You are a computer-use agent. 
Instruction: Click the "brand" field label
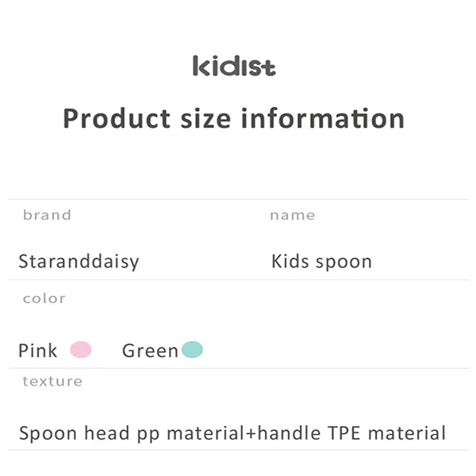tap(47, 215)
